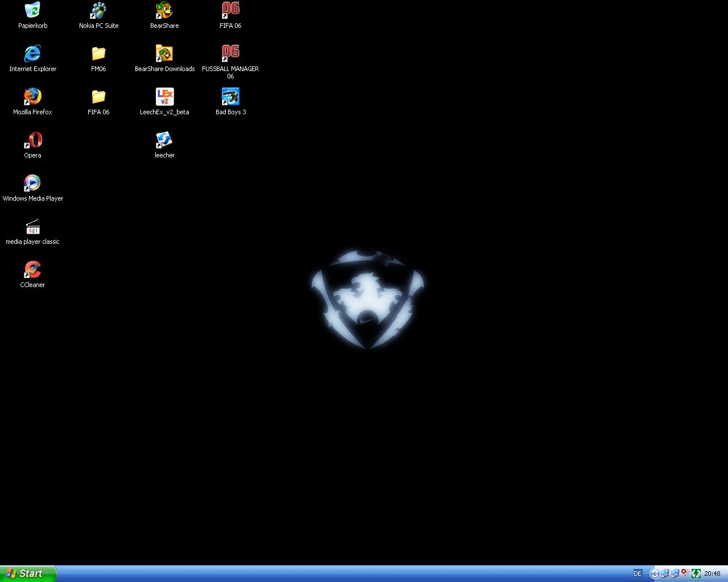
Task: Open the Start menu
Action: [28, 573]
